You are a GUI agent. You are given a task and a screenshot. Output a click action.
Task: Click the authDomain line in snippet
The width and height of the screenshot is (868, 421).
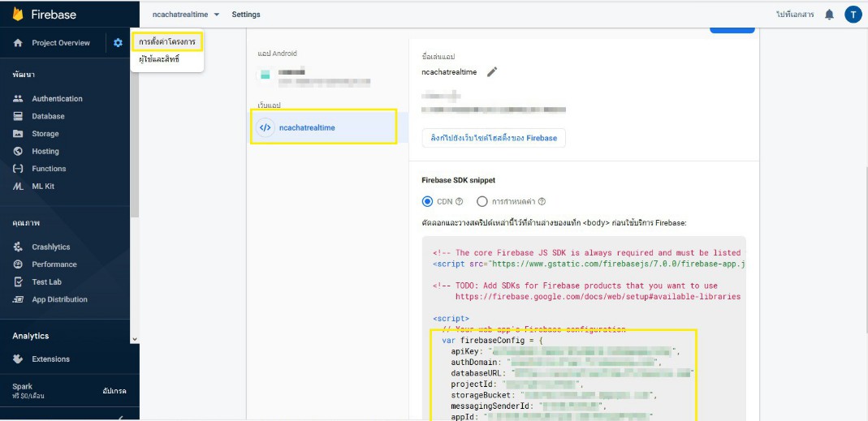(x=556, y=363)
